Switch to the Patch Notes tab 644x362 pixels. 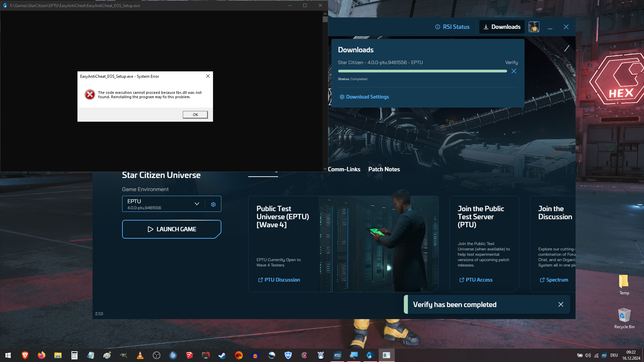[x=384, y=169]
